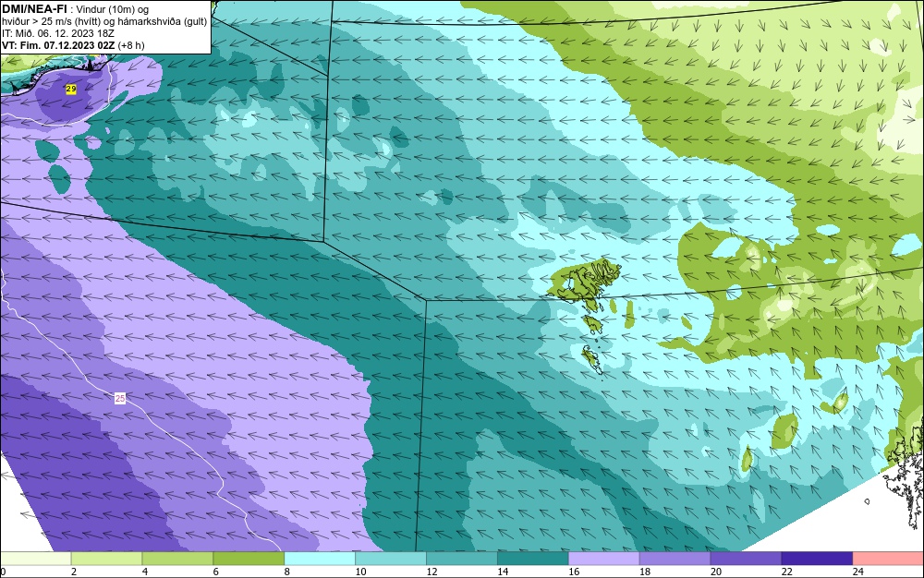Viewport: 924px width, 578px height.
Task: Click legend scale number 8
Action: pos(287,572)
